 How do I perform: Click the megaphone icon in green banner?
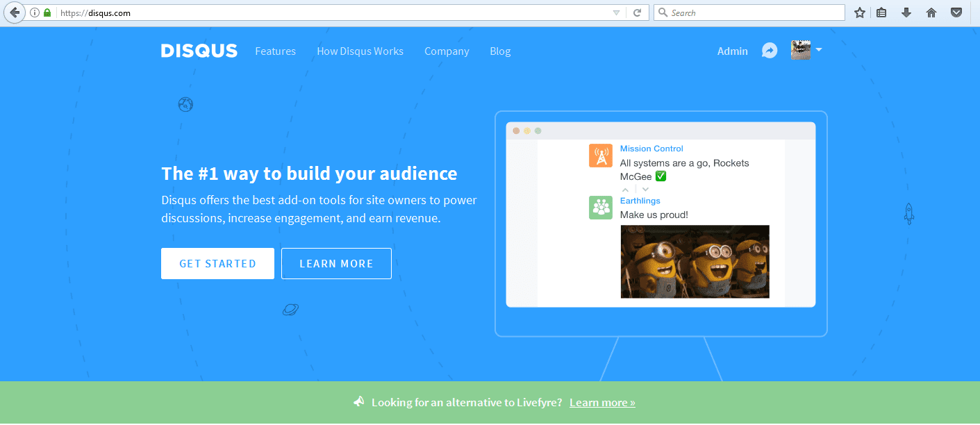(x=359, y=402)
